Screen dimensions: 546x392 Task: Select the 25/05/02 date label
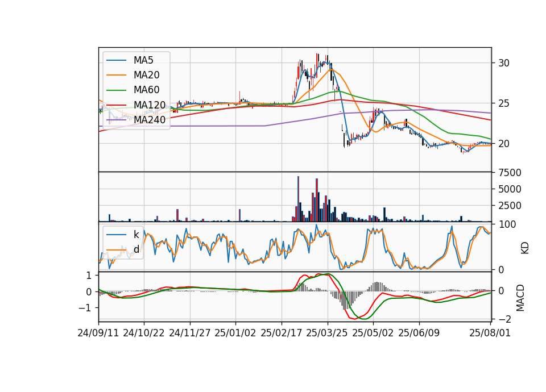[x=373, y=333]
